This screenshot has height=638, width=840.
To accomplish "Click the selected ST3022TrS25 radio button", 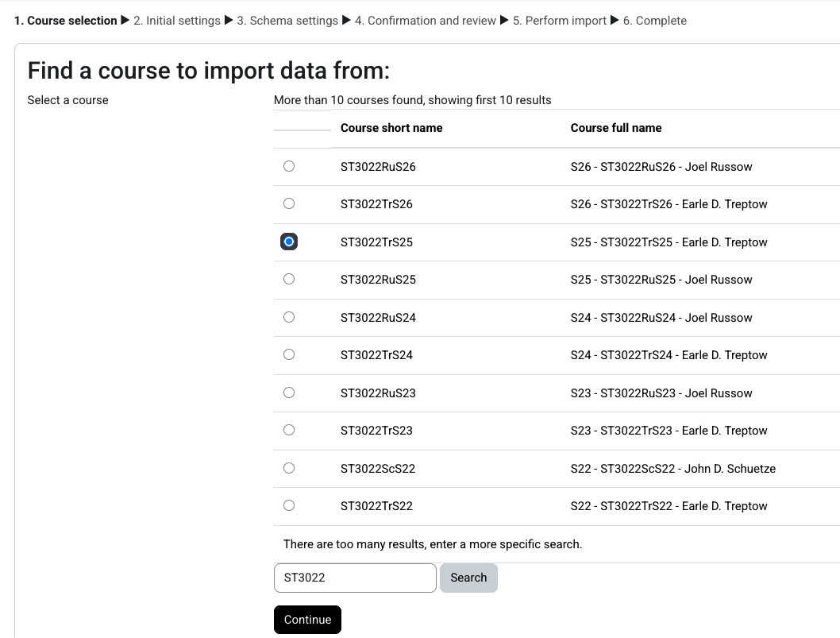I will pos(289,242).
